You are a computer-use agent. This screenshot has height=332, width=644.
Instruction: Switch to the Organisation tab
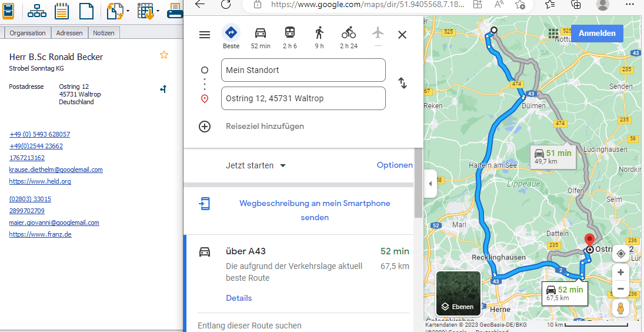(28, 33)
